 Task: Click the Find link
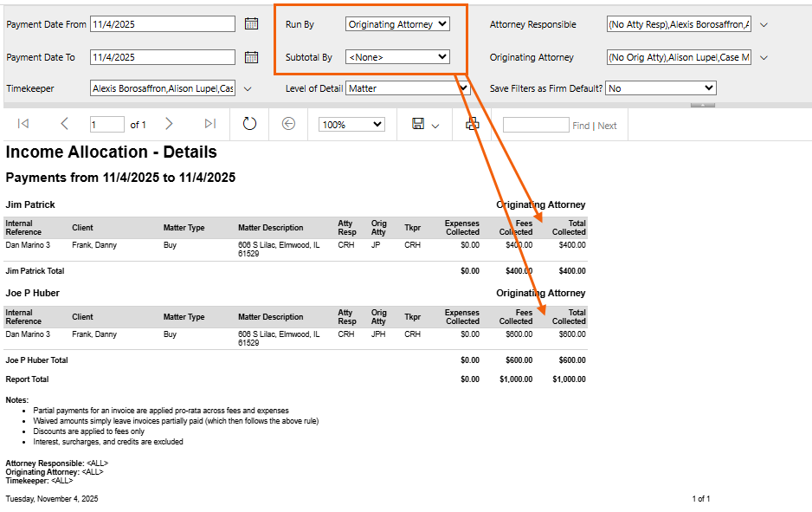[581, 126]
